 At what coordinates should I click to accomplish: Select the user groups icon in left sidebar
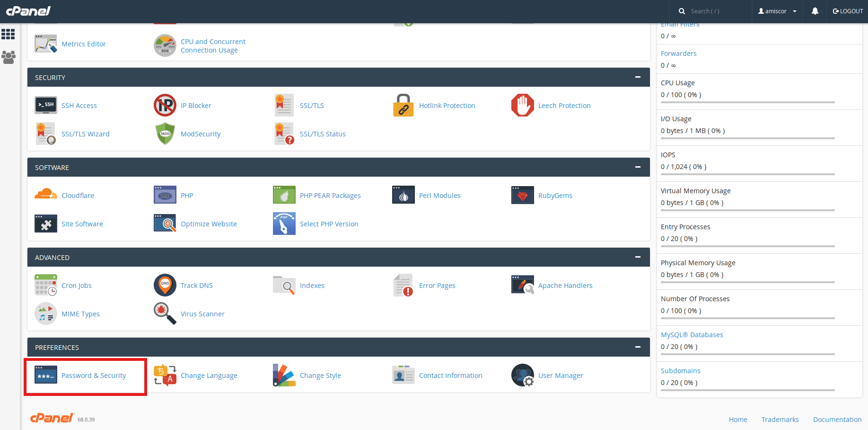tap(9, 57)
